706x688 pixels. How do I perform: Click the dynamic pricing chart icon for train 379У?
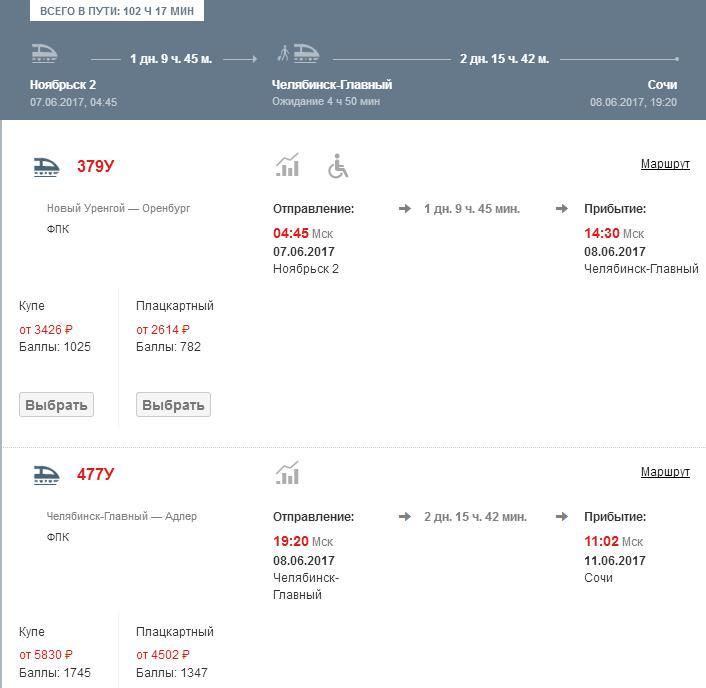coord(287,166)
